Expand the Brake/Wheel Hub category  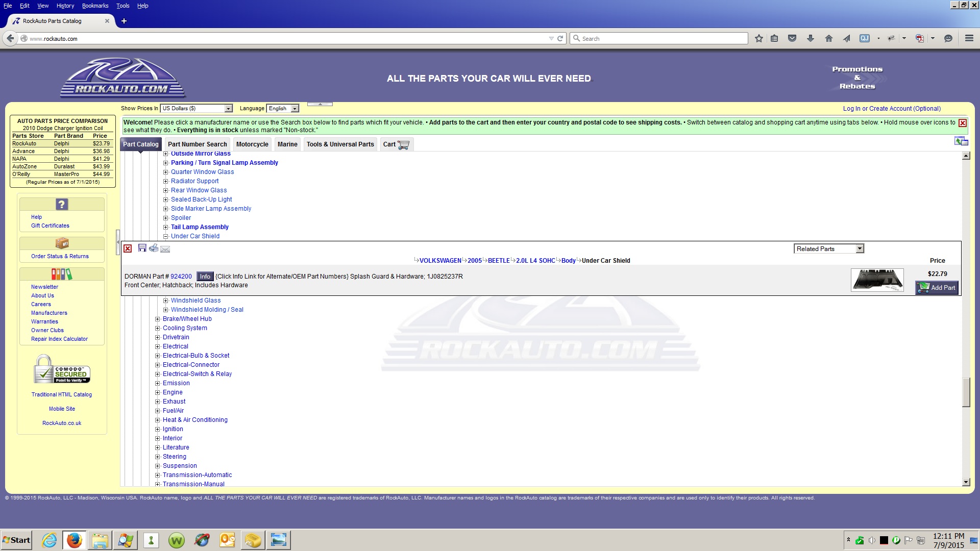[157, 319]
